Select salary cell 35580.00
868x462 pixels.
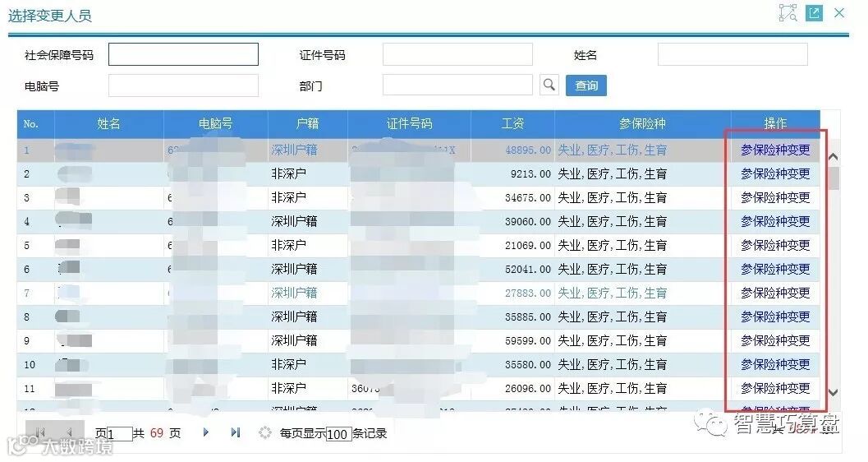527,364
